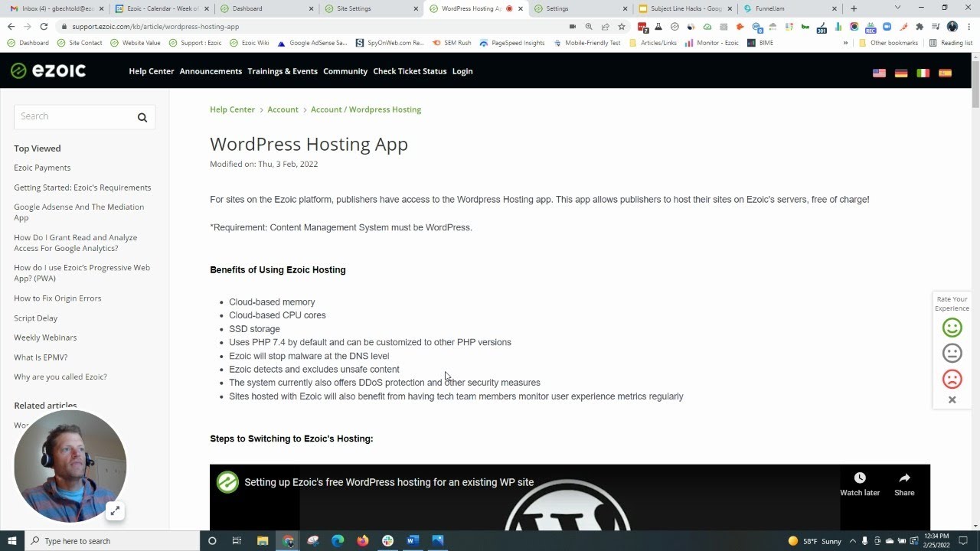Show hidden system tray icons
The height and width of the screenshot is (551, 980).
coord(854,541)
